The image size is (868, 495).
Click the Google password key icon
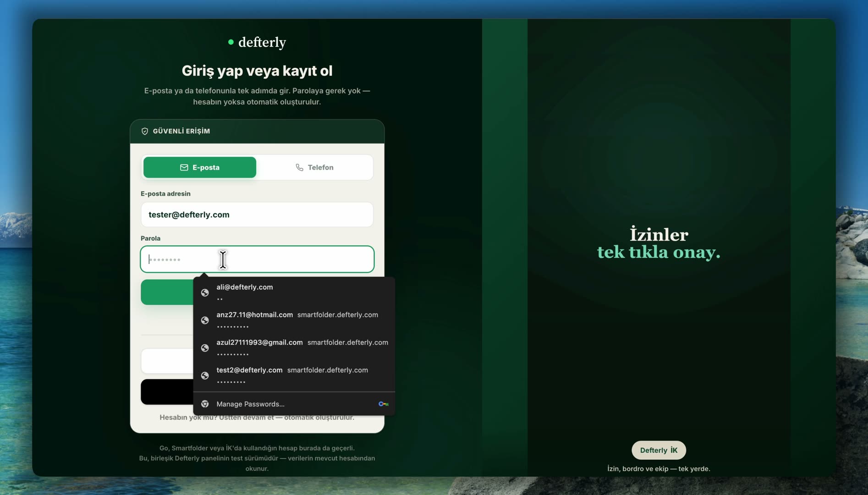coord(383,404)
